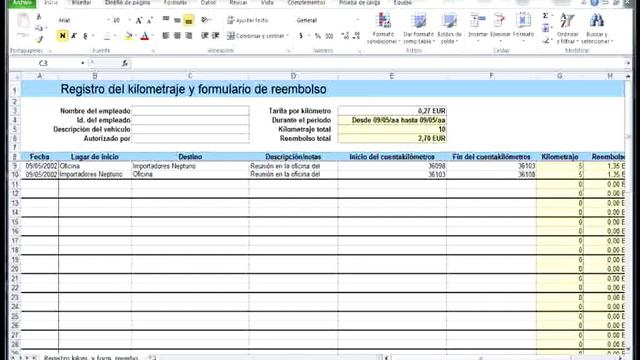The width and height of the screenshot is (640, 360).
Task: Click the Cut scissors icon
Action: coord(39,17)
